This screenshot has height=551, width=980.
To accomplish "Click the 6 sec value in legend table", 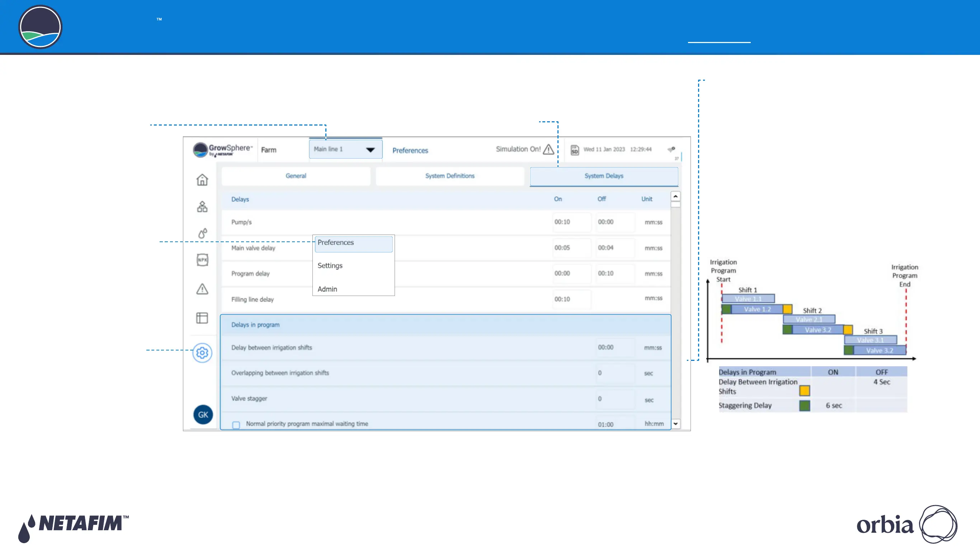I will tap(834, 406).
